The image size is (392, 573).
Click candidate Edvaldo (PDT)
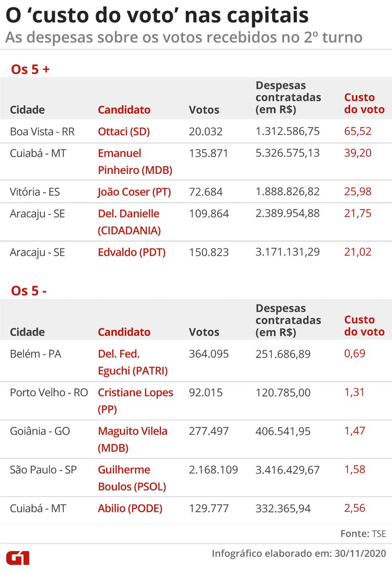click(131, 252)
